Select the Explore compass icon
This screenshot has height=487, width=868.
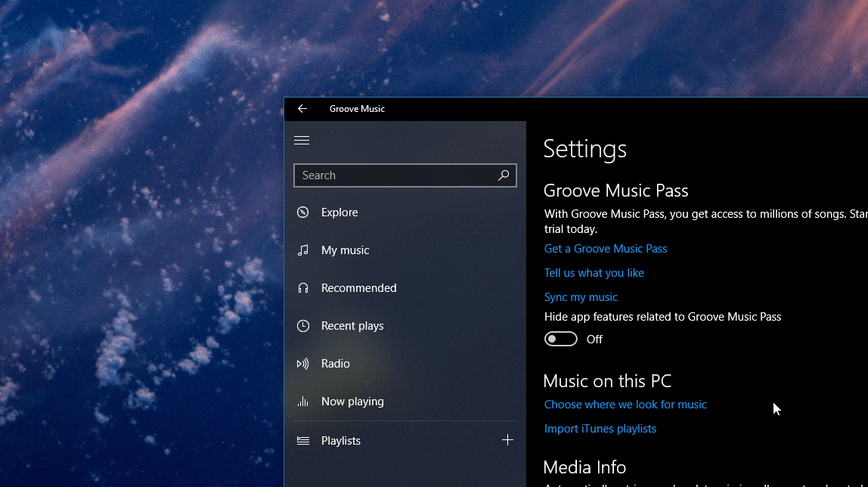[x=303, y=212]
